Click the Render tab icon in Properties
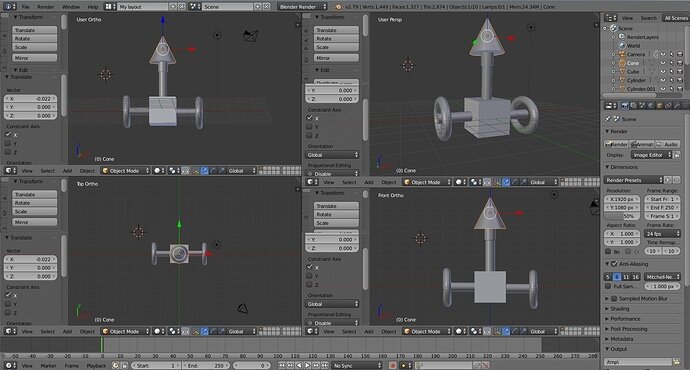 click(x=624, y=106)
